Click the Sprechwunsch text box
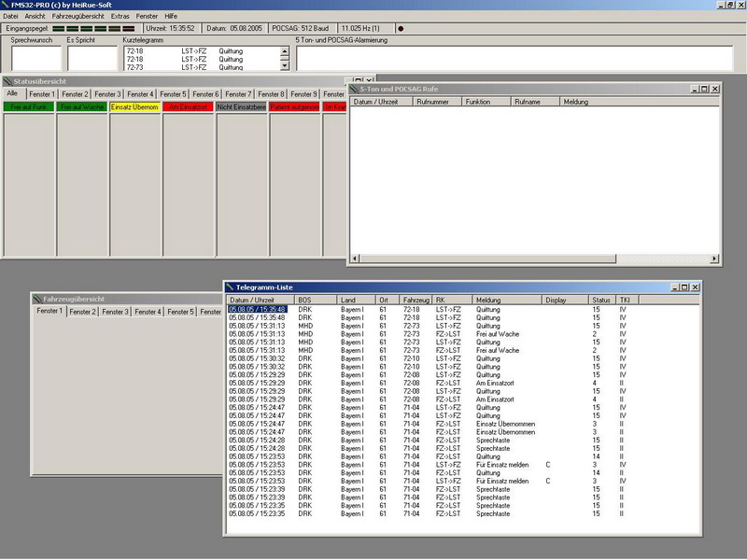 point(35,58)
